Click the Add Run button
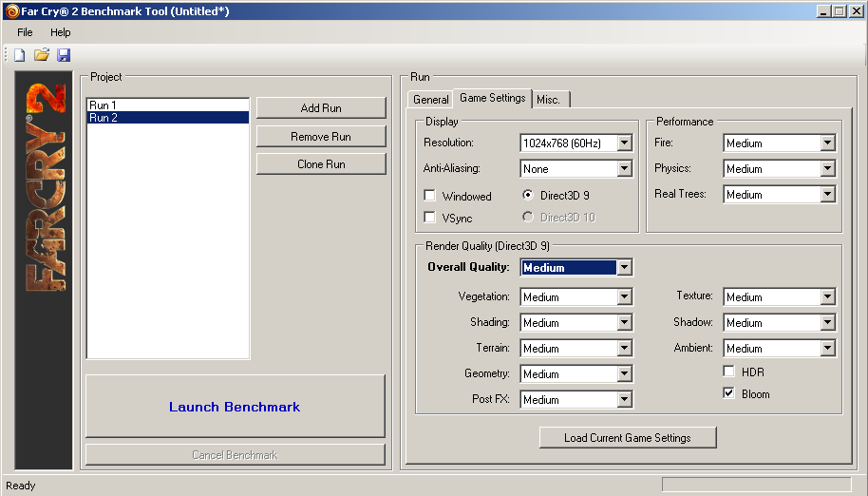 (x=321, y=108)
